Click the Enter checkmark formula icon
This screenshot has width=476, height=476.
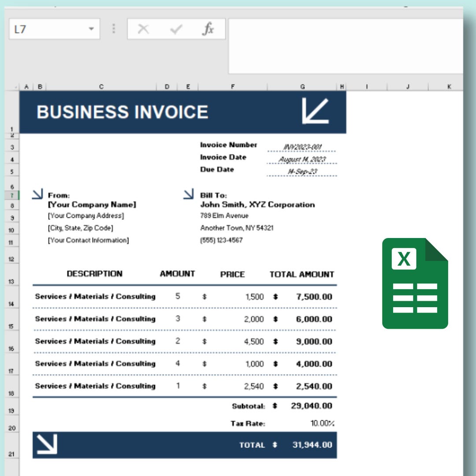pyautogui.click(x=176, y=29)
